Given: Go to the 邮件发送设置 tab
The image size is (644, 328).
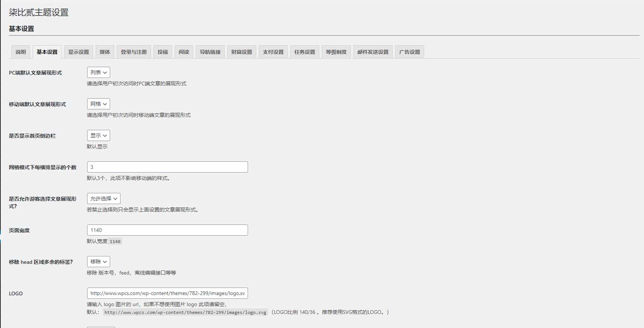Looking at the screenshot, I should pyautogui.click(x=373, y=52).
